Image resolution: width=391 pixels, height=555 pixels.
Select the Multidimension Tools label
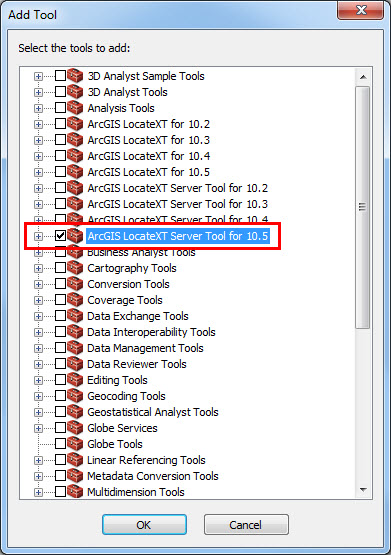coord(136,492)
